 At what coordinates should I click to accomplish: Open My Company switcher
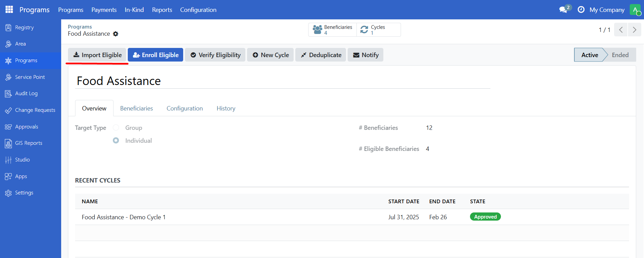click(x=607, y=10)
